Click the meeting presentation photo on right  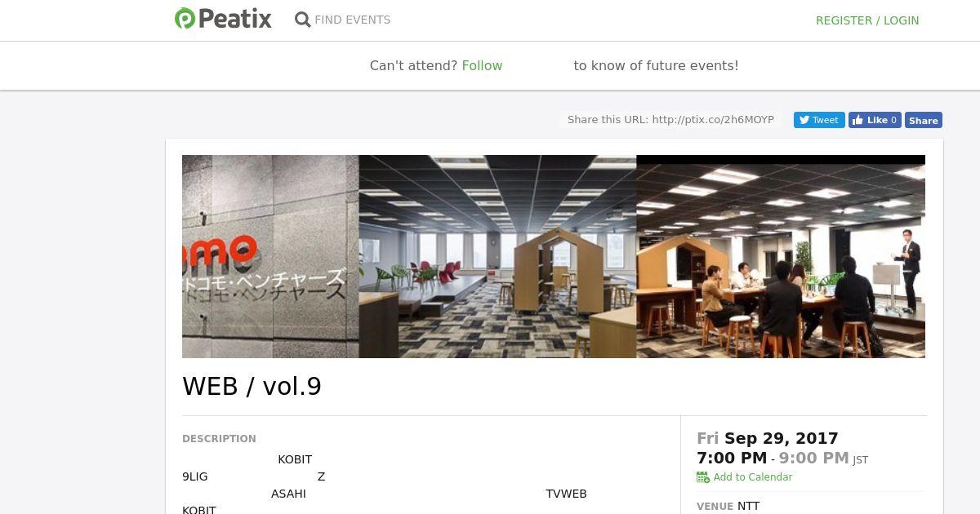pos(781,256)
